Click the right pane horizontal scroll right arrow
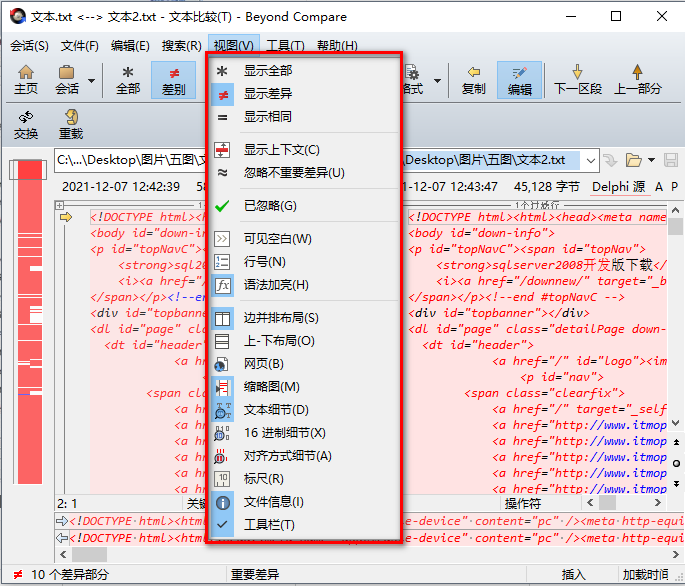685x586 pixels. (x=658, y=503)
